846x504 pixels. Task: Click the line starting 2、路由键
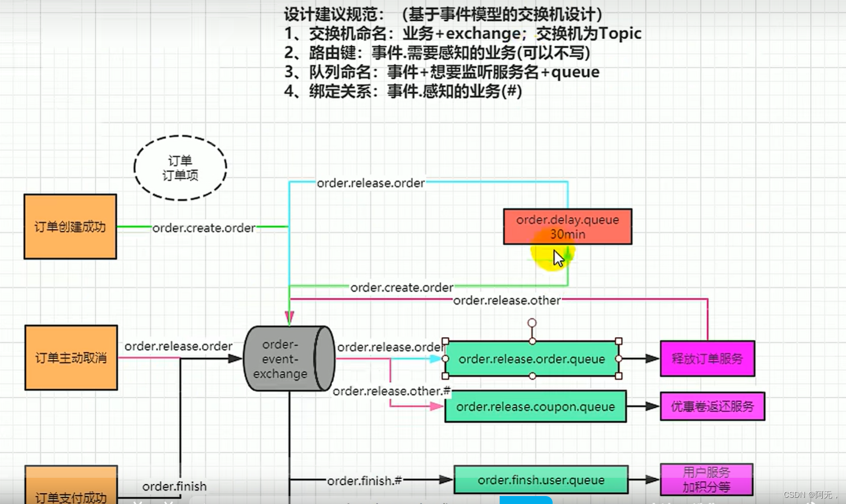click(x=437, y=53)
